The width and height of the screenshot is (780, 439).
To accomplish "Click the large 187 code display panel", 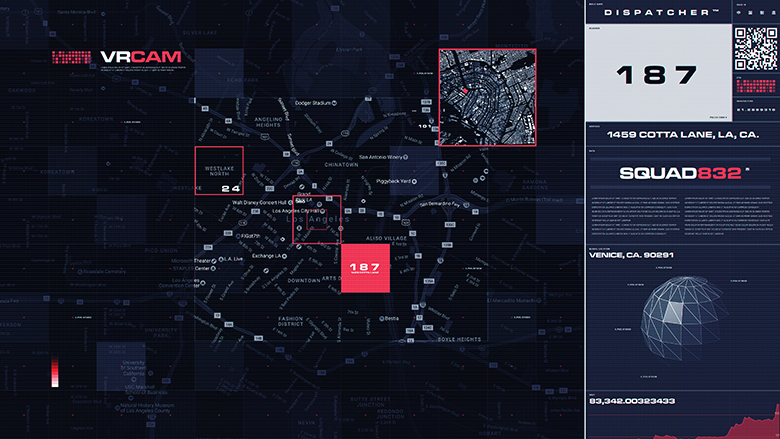I will click(x=657, y=75).
